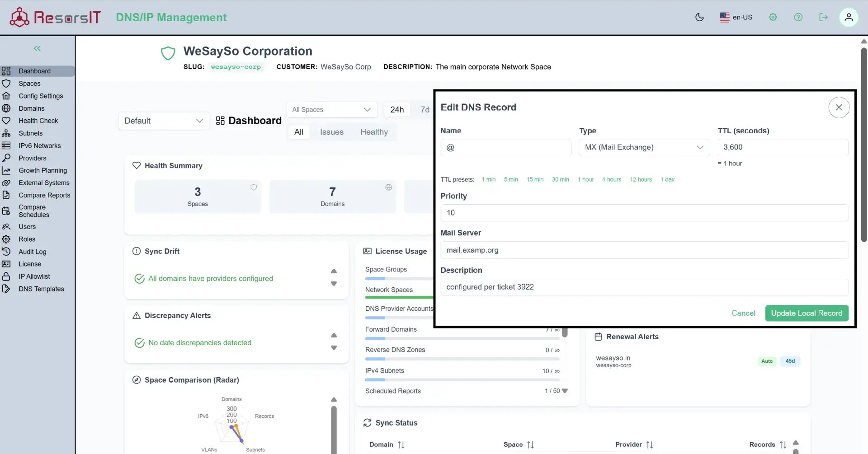This screenshot has height=454, width=868.
Task: Switch to the Healthy filter tab
Action: point(374,132)
